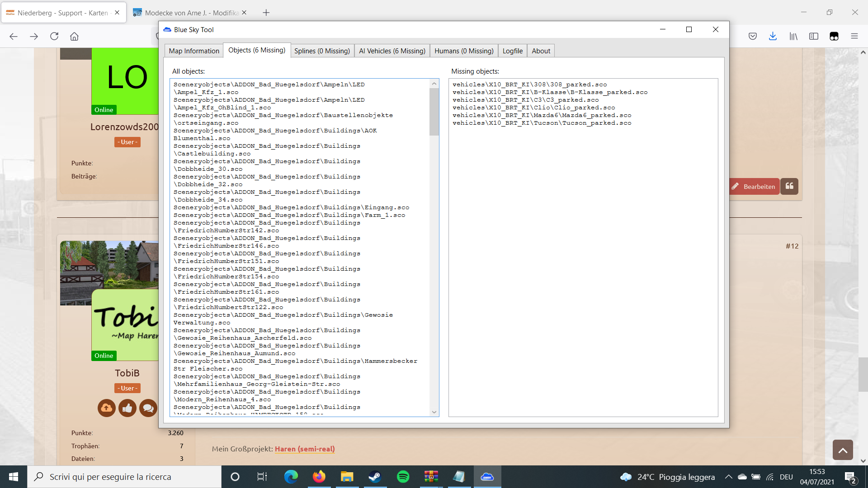Select the Map Information tab
This screenshot has height=488, width=868.
[x=193, y=51]
